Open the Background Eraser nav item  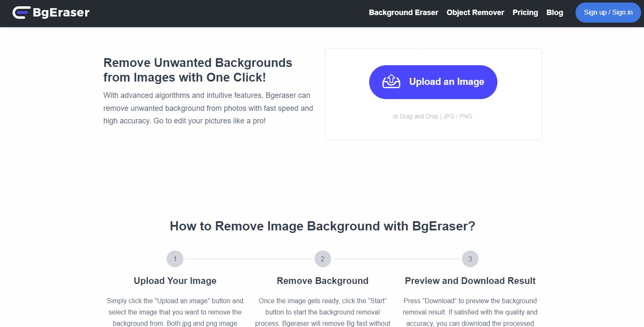tap(403, 13)
